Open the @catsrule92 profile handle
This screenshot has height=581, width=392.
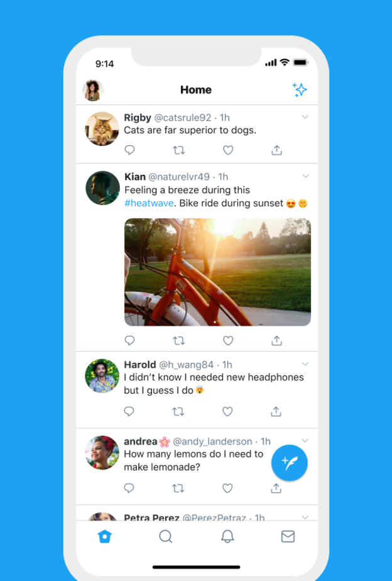(x=183, y=118)
